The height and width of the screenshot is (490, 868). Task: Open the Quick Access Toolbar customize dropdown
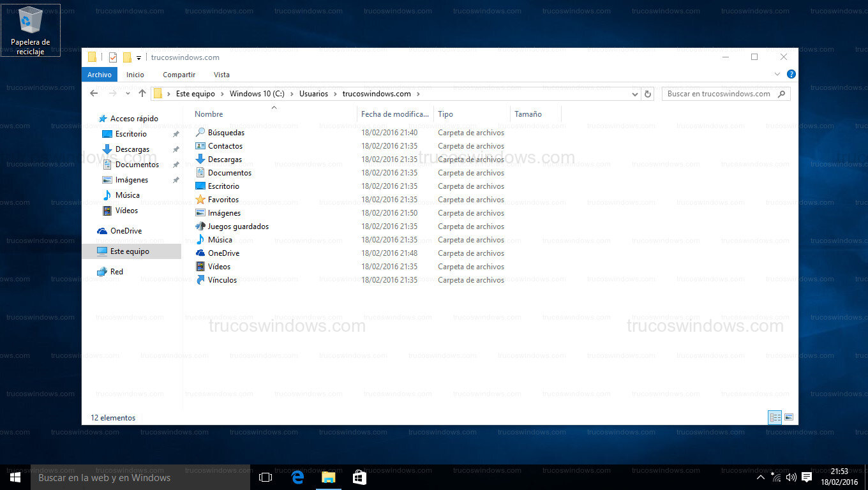138,57
